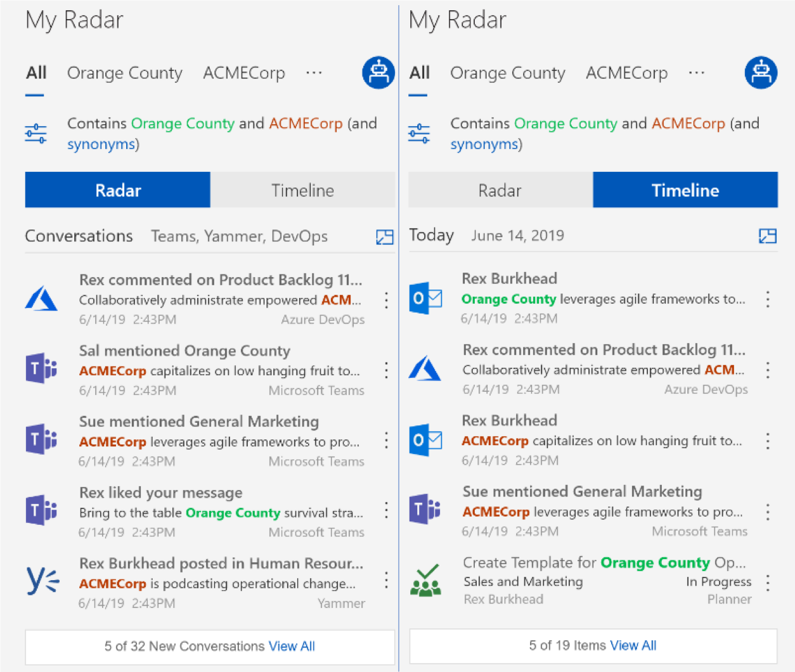Expand Conversations section using the expand icon
This screenshot has width=795, height=672.
point(384,237)
